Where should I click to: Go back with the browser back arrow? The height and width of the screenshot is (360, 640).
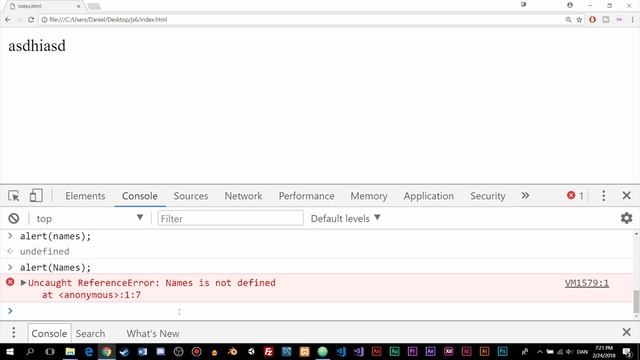[8, 20]
